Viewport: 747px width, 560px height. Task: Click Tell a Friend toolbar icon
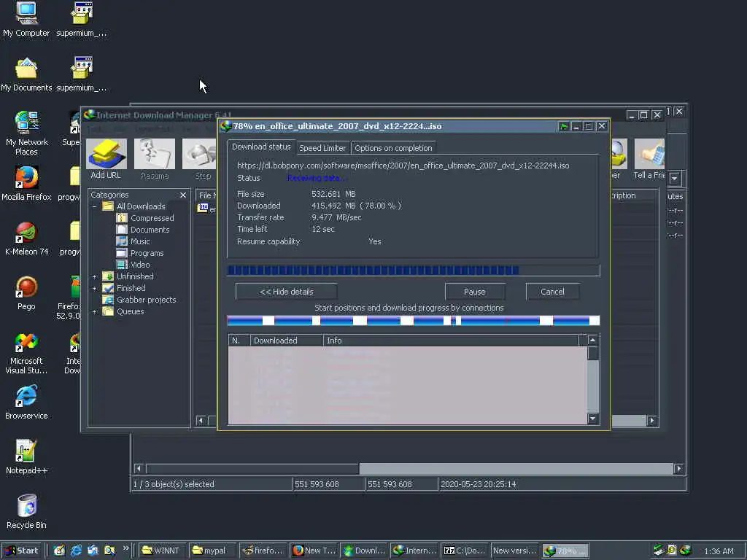point(649,160)
